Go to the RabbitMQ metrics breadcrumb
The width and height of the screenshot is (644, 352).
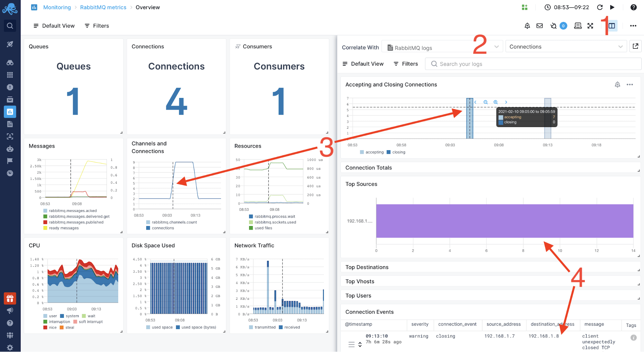(103, 7)
